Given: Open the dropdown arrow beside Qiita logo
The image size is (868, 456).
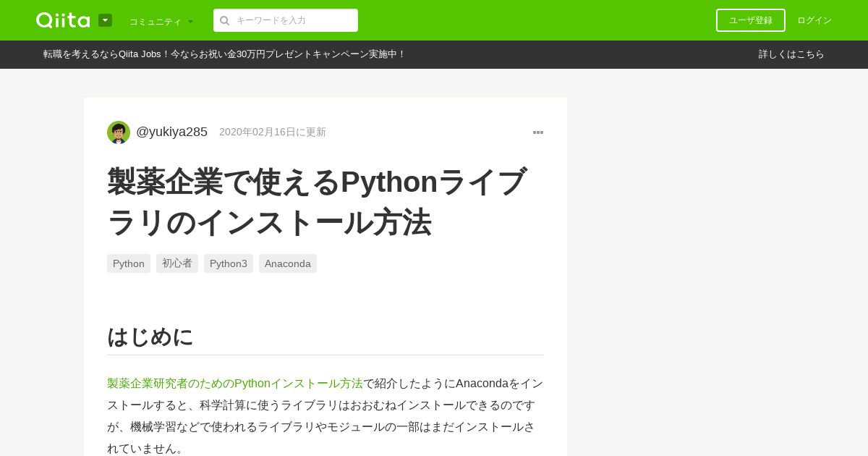Looking at the screenshot, I should point(105,20).
